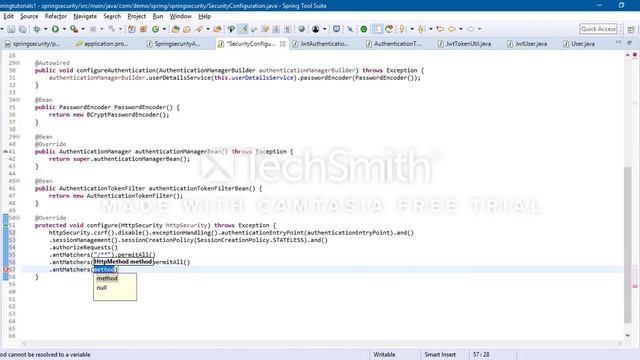
Task: Click the Open Perspective icon
Action: click(631, 29)
